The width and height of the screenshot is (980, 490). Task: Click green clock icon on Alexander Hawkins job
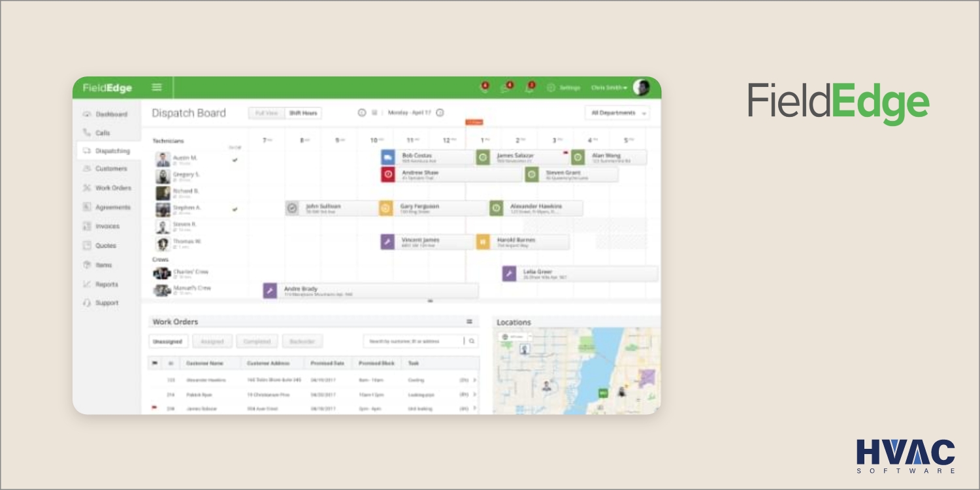[496, 208]
